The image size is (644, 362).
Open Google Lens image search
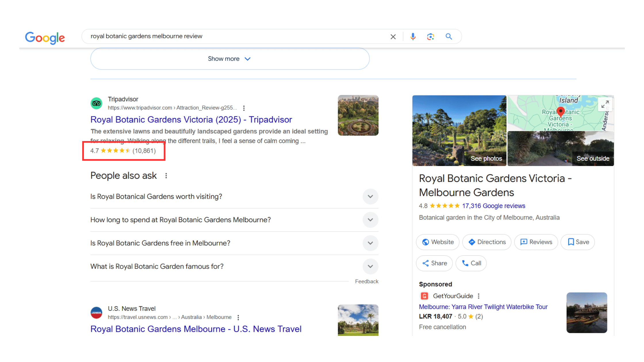[430, 36]
